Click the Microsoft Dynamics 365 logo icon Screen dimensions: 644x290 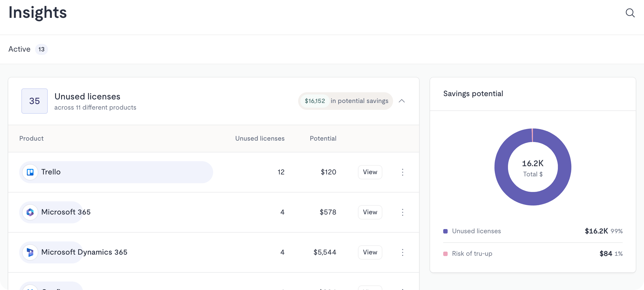pos(30,252)
